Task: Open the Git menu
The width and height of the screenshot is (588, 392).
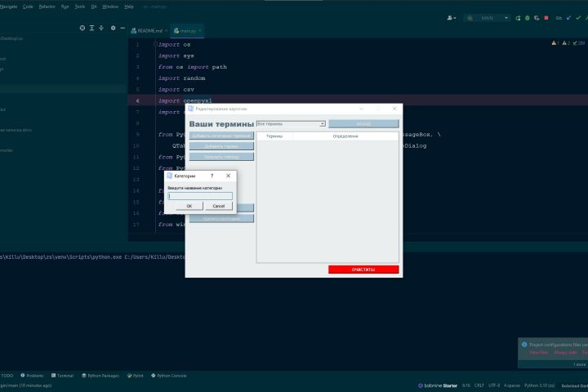Action: (x=94, y=7)
